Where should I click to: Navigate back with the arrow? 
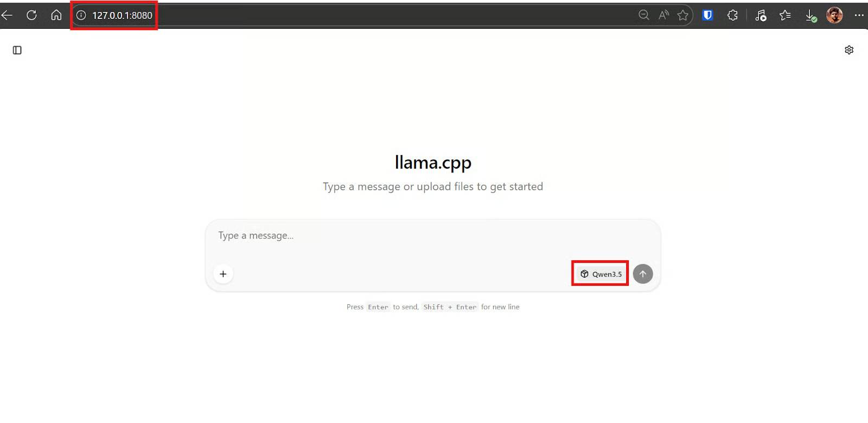coord(7,15)
